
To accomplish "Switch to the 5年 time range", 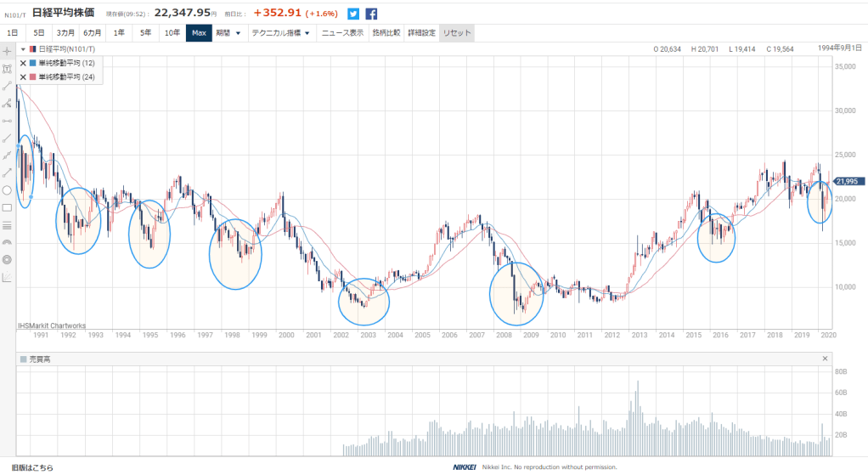I will pyautogui.click(x=144, y=33).
